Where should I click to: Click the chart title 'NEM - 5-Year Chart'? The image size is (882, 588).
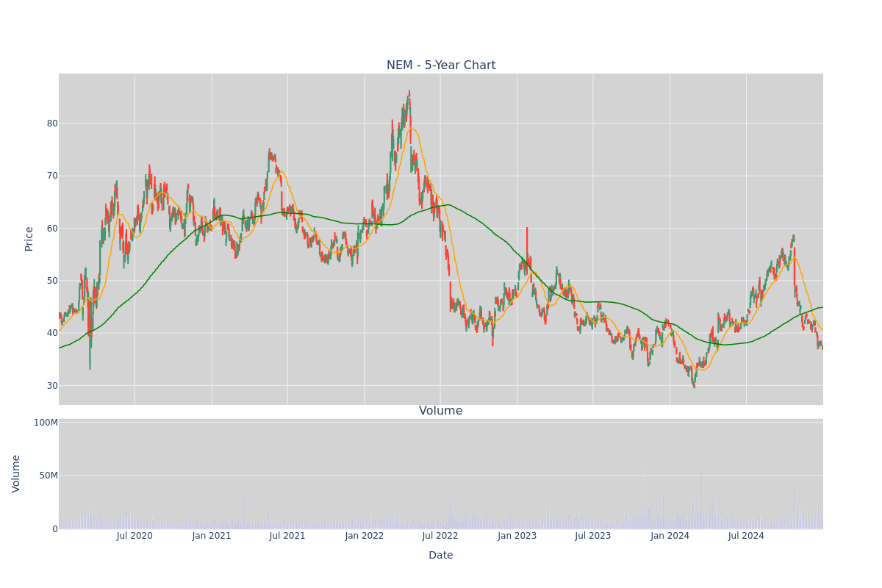pyautogui.click(x=441, y=65)
